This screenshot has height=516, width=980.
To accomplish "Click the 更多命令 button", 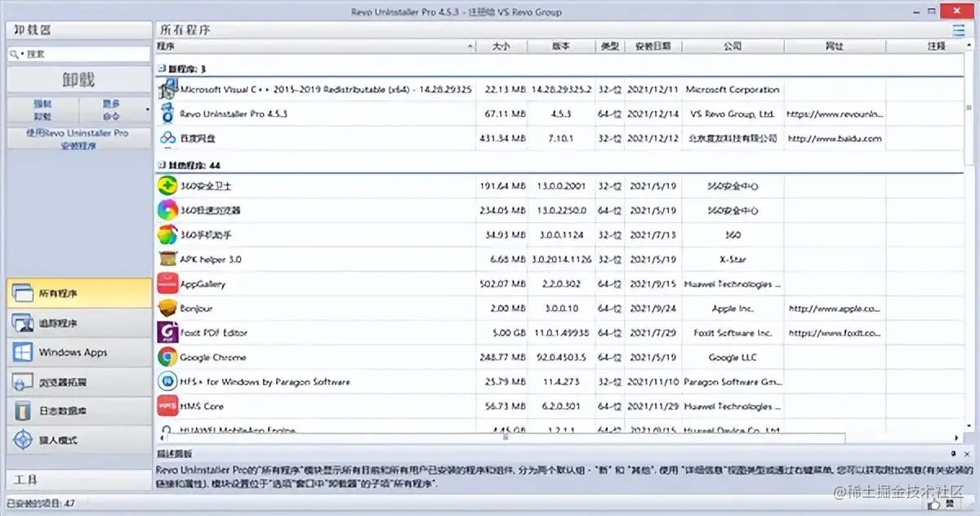I will pos(112,109).
